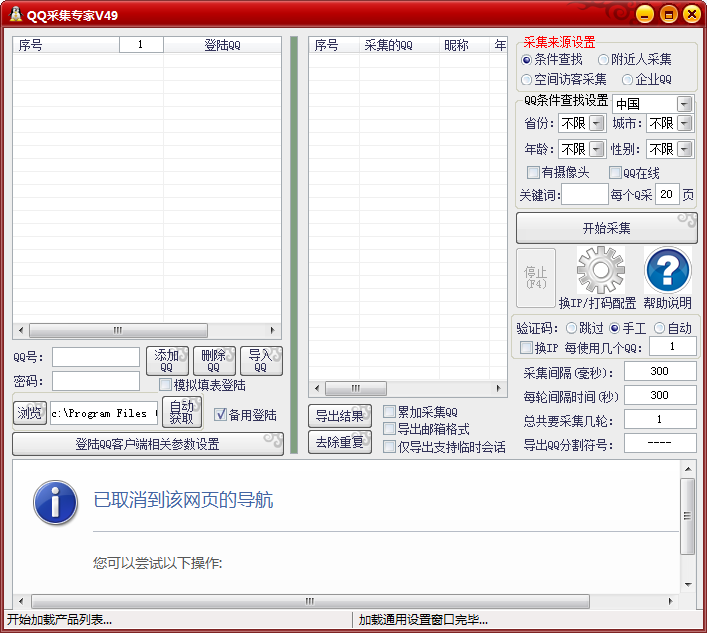
Task: Click the c:\Program Files path field
Action: pos(104,413)
